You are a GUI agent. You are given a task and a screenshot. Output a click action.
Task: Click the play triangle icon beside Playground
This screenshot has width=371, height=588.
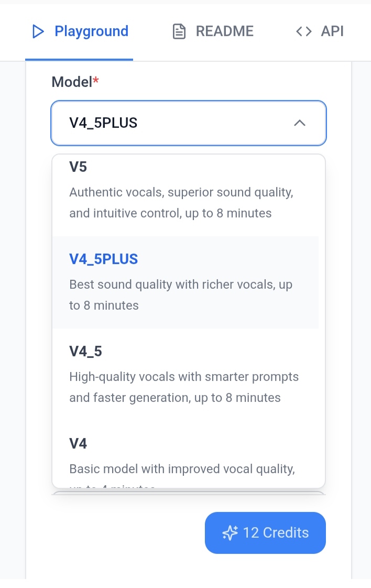point(38,31)
